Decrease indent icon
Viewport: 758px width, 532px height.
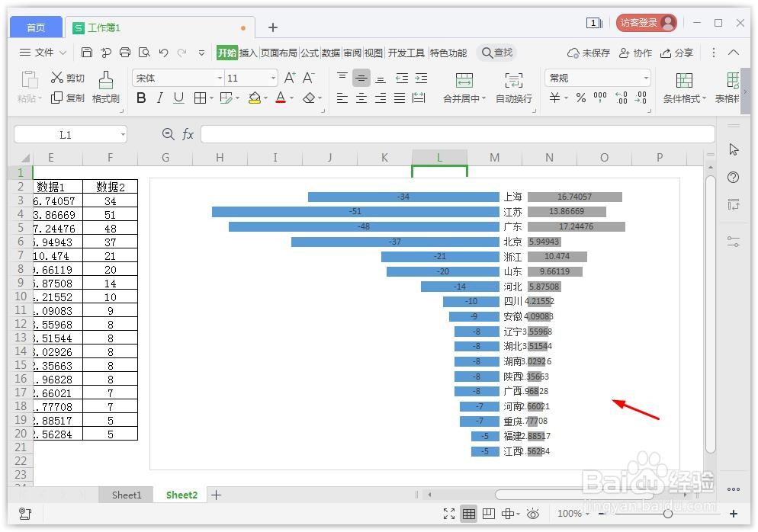pyautogui.click(x=402, y=78)
